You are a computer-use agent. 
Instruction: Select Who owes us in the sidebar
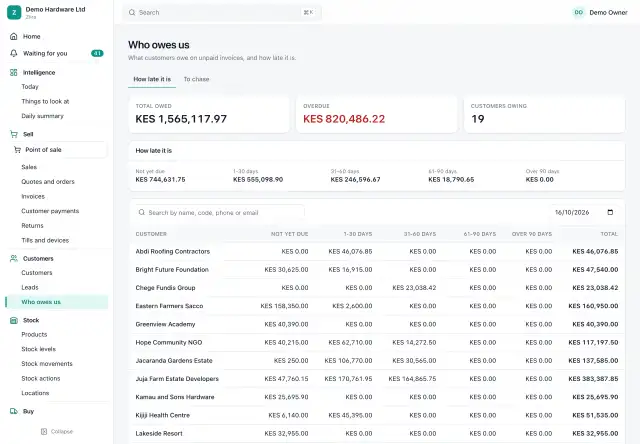57,302
